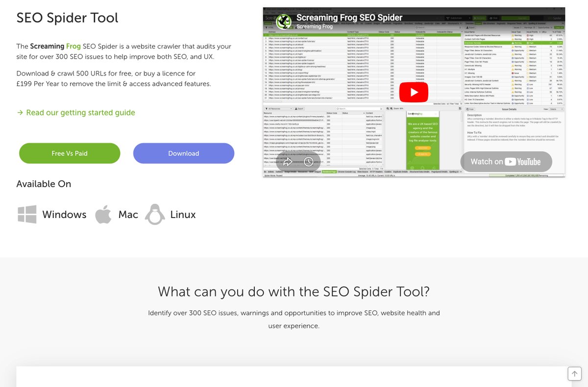Click the bold 'Screaming Frog' text in the description
Viewport: 588px width, 387px height.
55,46
